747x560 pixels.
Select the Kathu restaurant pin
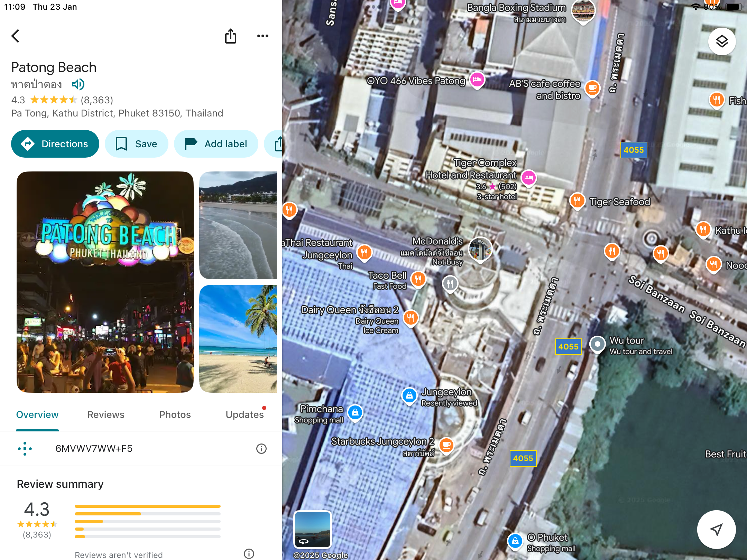(703, 230)
